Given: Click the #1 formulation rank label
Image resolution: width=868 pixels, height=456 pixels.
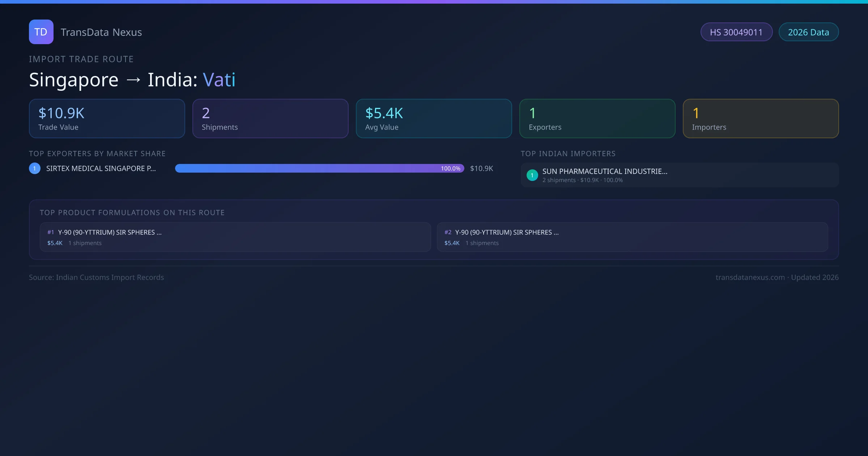Looking at the screenshot, I should coord(51,232).
